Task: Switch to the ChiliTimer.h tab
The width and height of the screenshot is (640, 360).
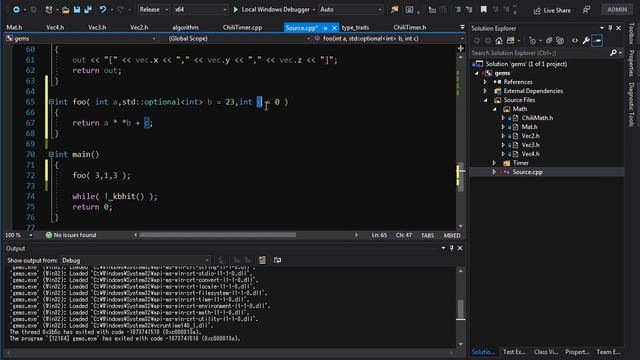Action: click(x=410, y=27)
